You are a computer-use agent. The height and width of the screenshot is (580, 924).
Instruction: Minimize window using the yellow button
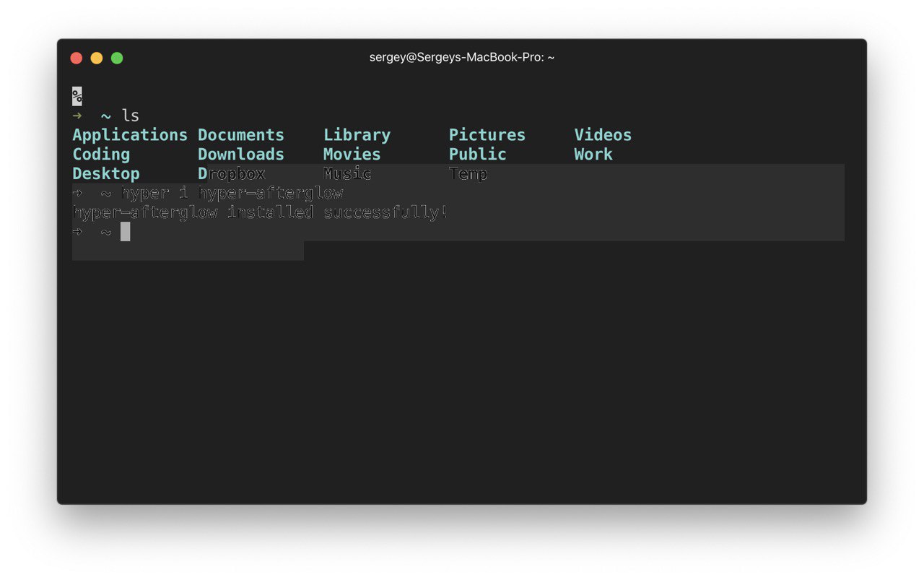pos(97,58)
